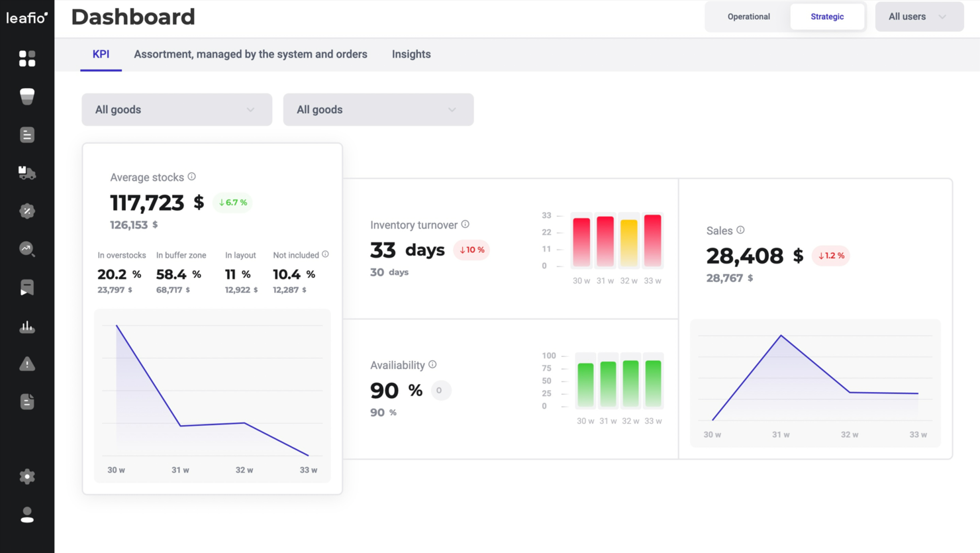
Task: Click the warning alerts icon in the sidebar
Action: [27, 363]
